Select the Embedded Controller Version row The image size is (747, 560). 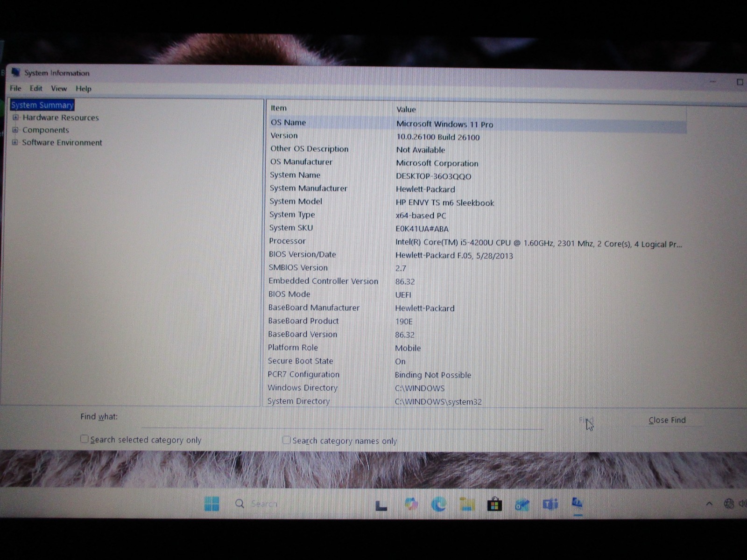(x=477, y=281)
